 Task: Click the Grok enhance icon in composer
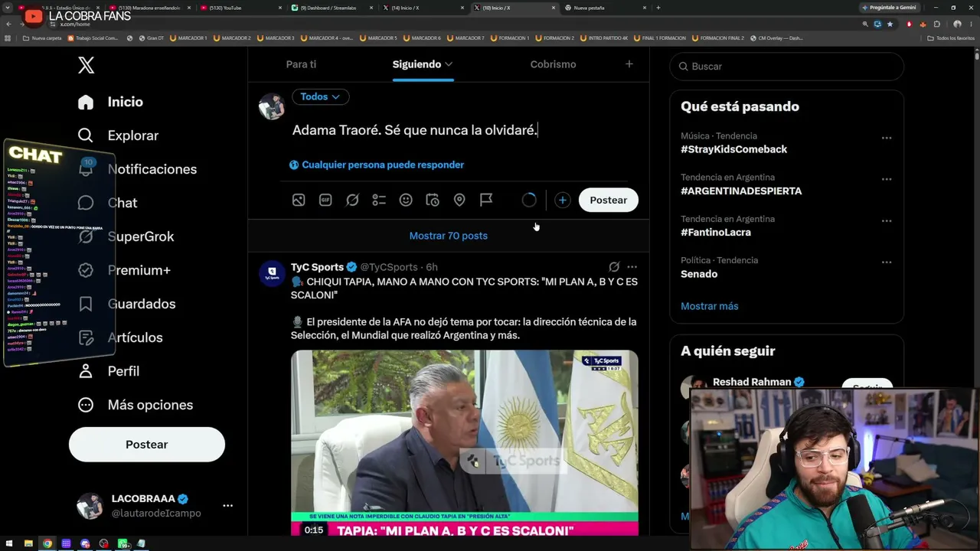click(x=352, y=200)
